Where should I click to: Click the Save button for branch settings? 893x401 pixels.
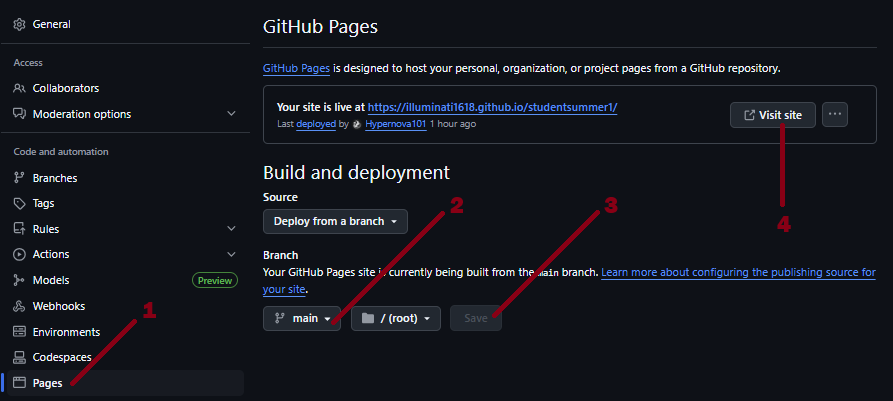476,318
